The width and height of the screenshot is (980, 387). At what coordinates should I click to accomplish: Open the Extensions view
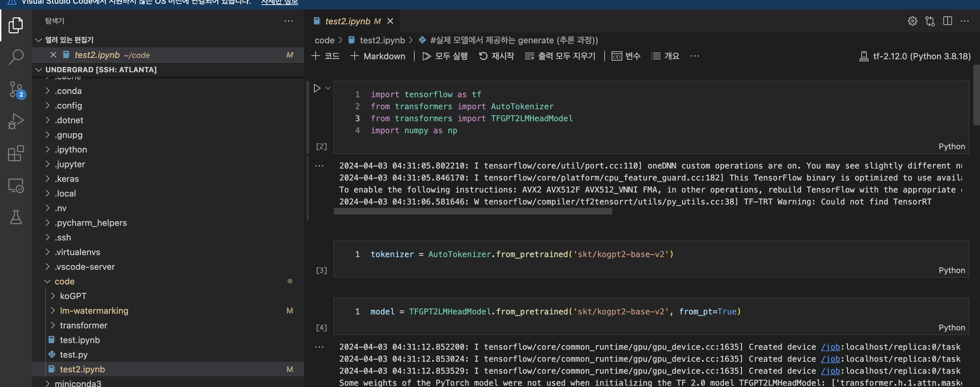click(x=16, y=153)
